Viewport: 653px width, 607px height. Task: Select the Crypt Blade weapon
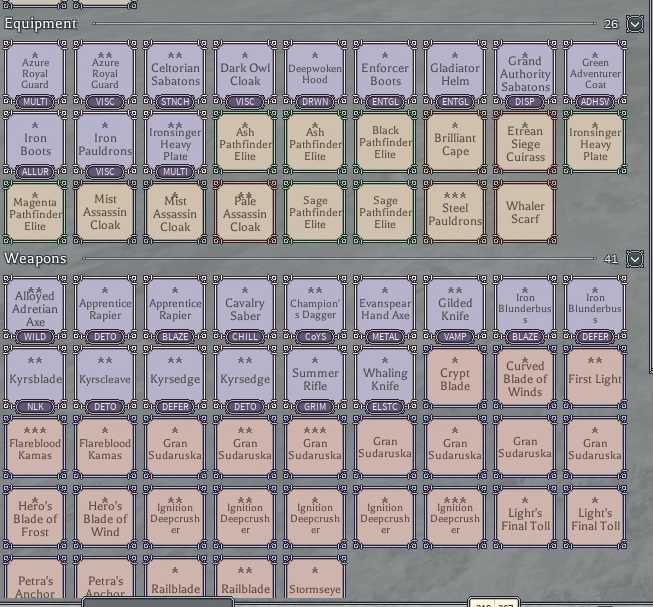pos(455,378)
